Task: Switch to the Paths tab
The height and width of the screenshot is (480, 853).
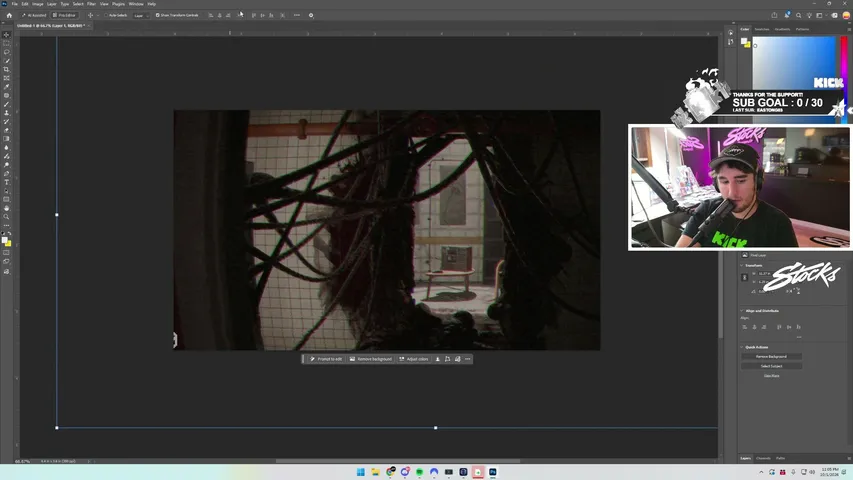Action: tap(781, 458)
